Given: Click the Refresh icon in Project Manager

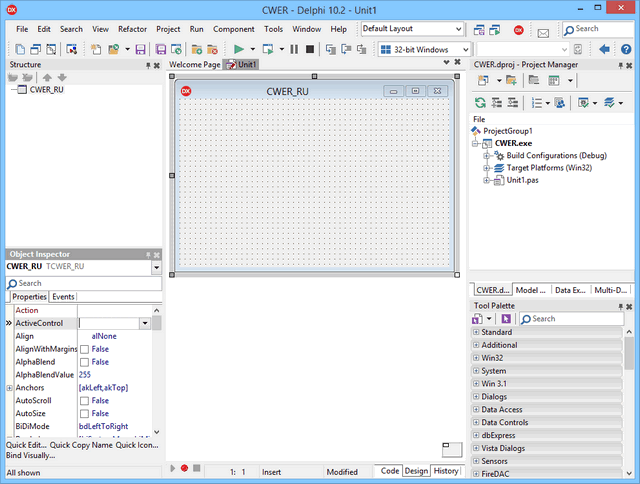Looking at the screenshot, I should tap(481, 102).
